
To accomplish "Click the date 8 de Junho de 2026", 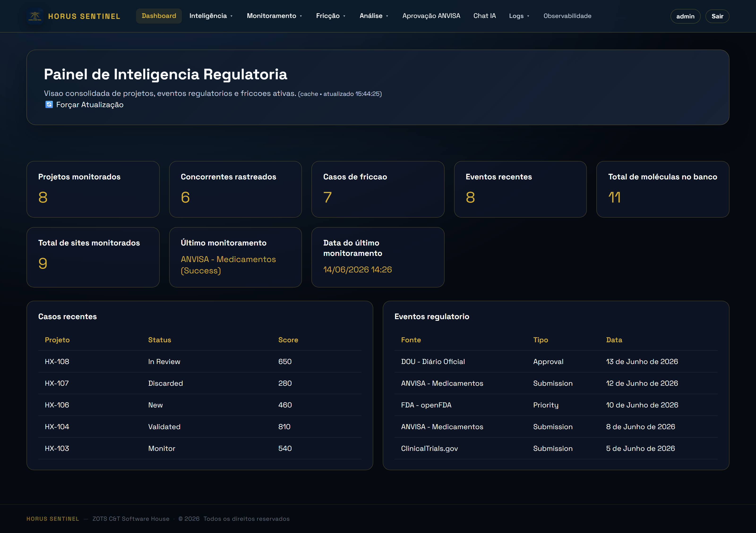I will click(640, 427).
